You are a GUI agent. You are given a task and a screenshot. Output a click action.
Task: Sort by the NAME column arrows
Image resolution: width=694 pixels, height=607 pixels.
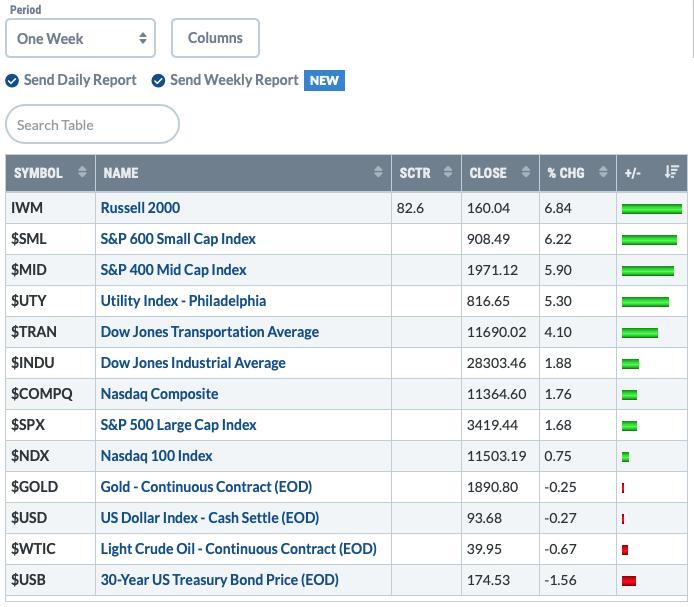(378, 172)
